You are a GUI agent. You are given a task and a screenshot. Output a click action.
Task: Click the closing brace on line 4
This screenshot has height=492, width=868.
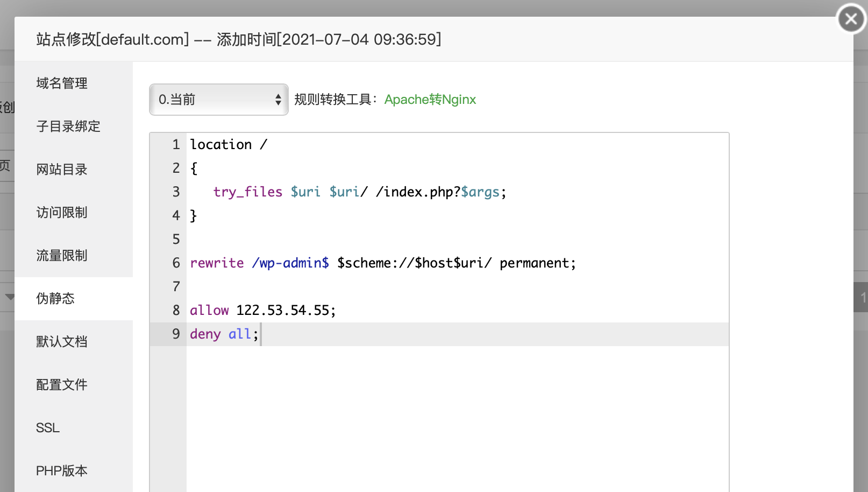click(194, 216)
